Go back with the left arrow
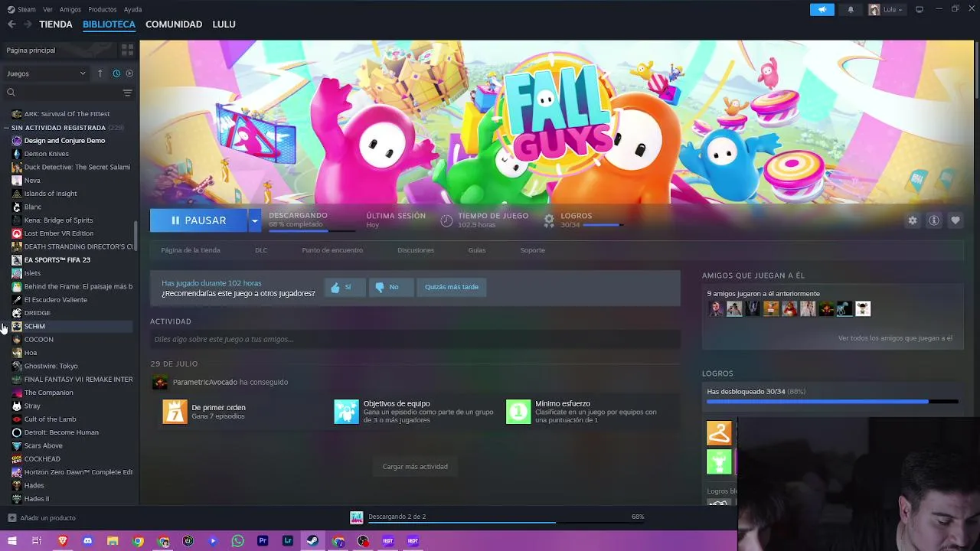 click(x=11, y=24)
